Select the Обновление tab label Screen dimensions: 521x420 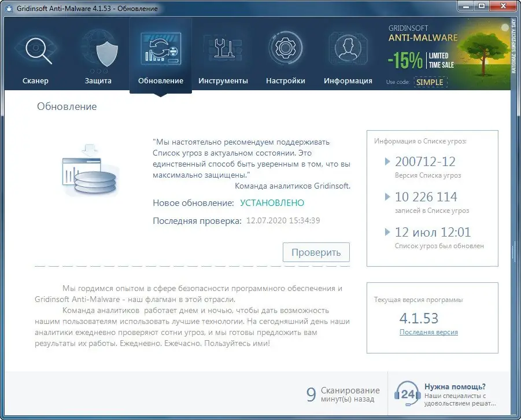[x=161, y=81]
